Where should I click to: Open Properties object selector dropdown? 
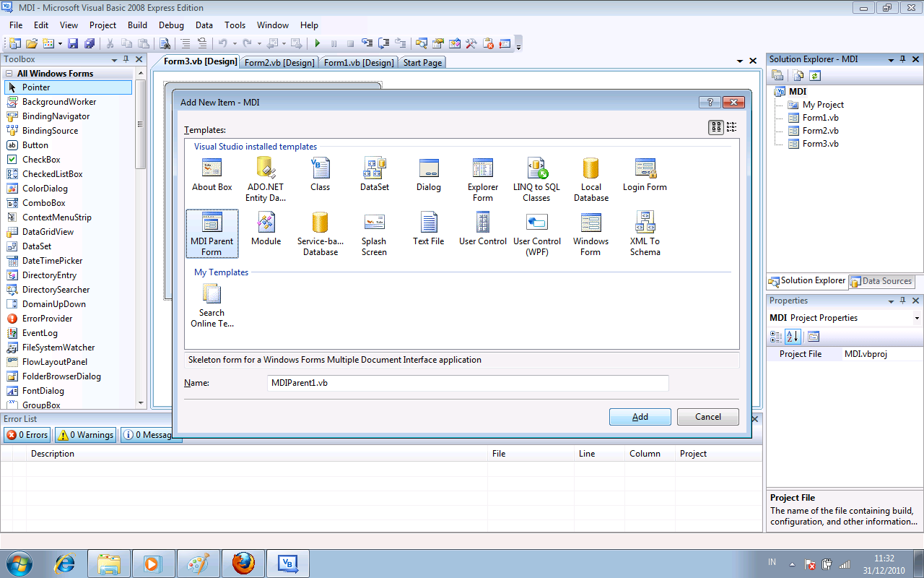pyautogui.click(x=917, y=318)
